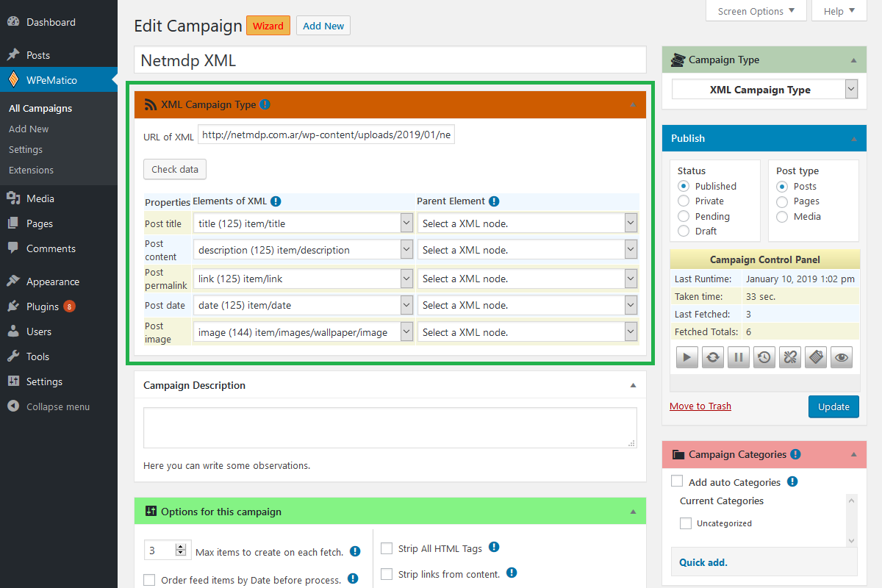This screenshot has height=588, width=882.
Task: Click info icon for Max items to create
Action: (355, 551)
